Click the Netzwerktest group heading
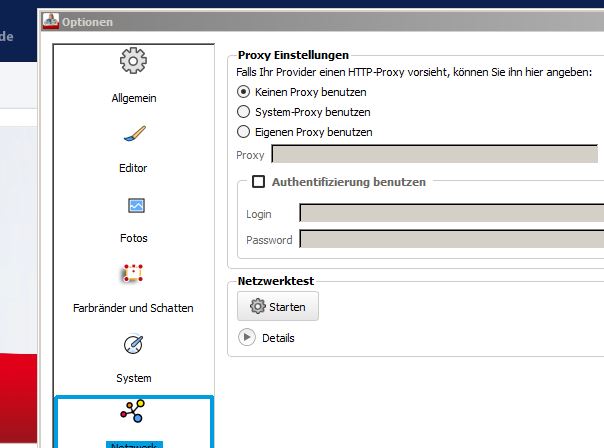This screenshot has width=604, height=448. (x=276, y=281)
